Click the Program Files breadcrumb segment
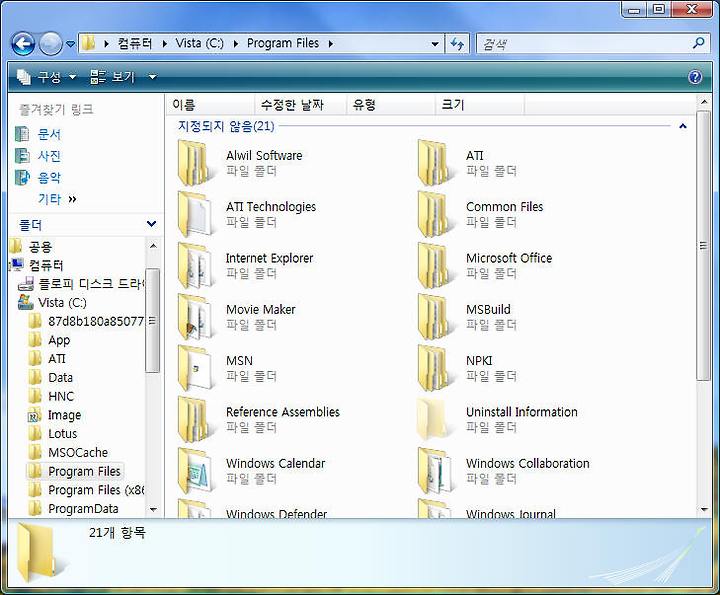Viewport: 720px width, 595px height. point(283,44)
